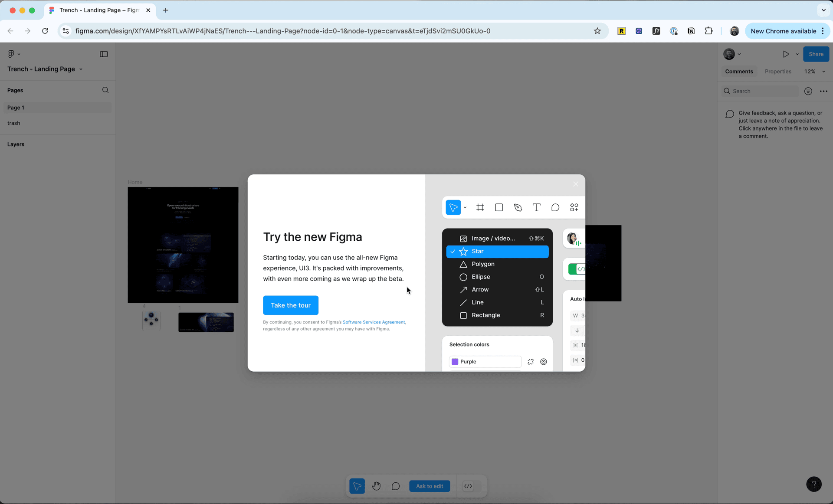Close the Trench Landing Page tab

(x=148, y=10)
